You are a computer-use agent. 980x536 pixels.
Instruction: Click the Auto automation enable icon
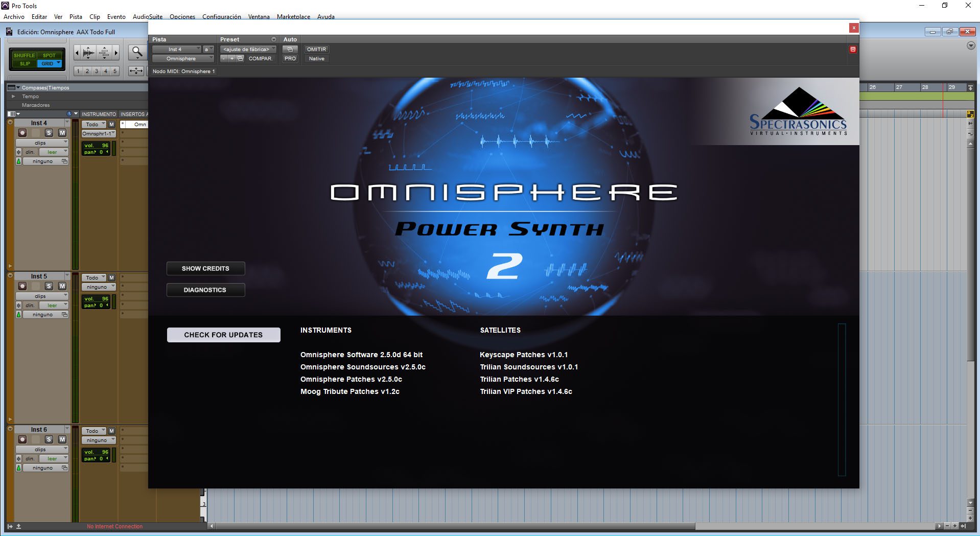(290, 50)
